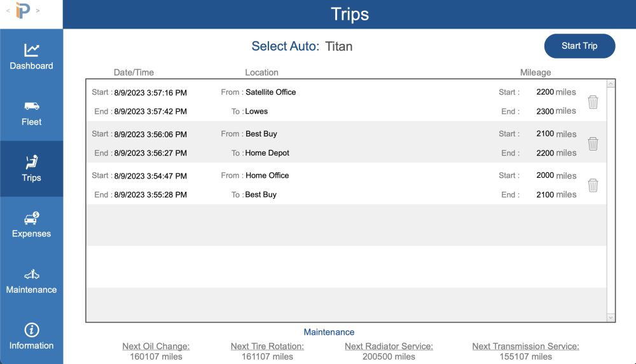Click the trips list scrollbar down arrow
This screenshot has height=364, width=636.
click(x=611, y=318)
